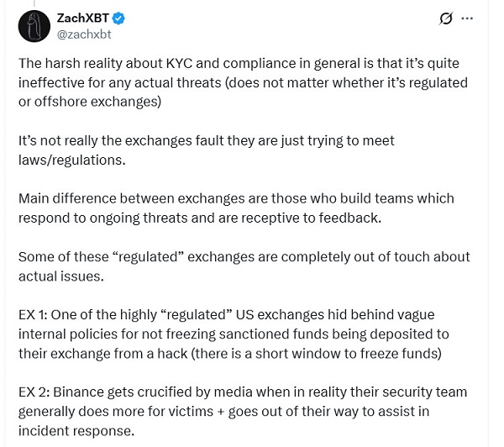The image size is (504, 447).
Task: Select the "It's not really the exchanges fault" line
Action: [x=206, y=140]
